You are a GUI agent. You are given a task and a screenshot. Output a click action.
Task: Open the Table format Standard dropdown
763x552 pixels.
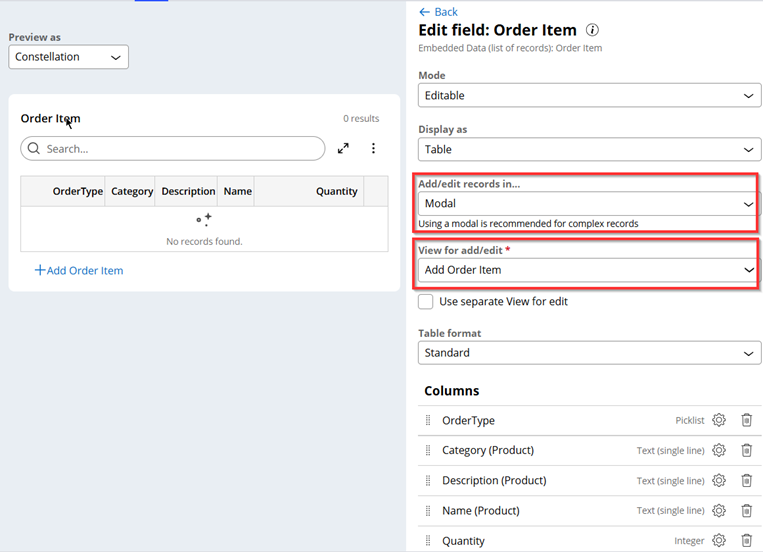click(589, 353)
